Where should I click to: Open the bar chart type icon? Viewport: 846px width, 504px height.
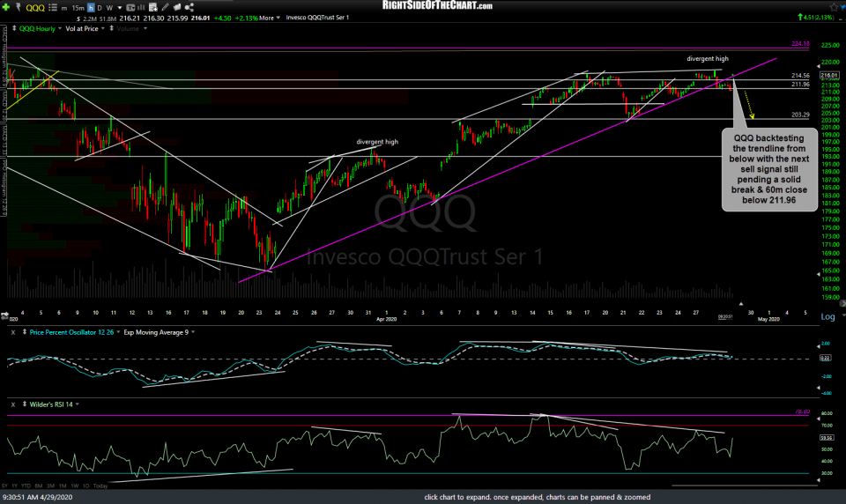pos(141,8)
